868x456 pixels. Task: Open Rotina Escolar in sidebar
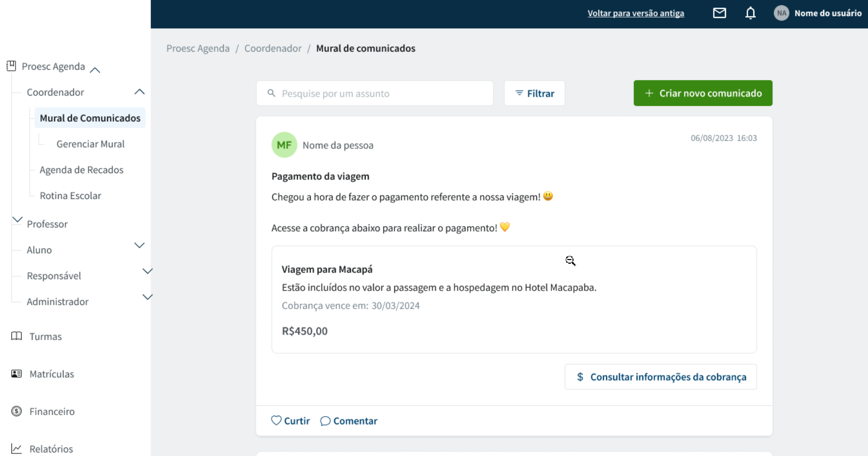[x=70, y=196]
